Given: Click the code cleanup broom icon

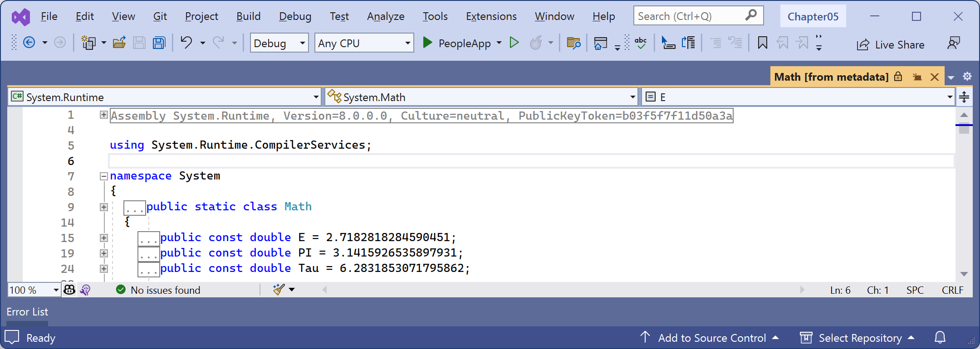Looking at the screenshot, I should tap(279, 290).
